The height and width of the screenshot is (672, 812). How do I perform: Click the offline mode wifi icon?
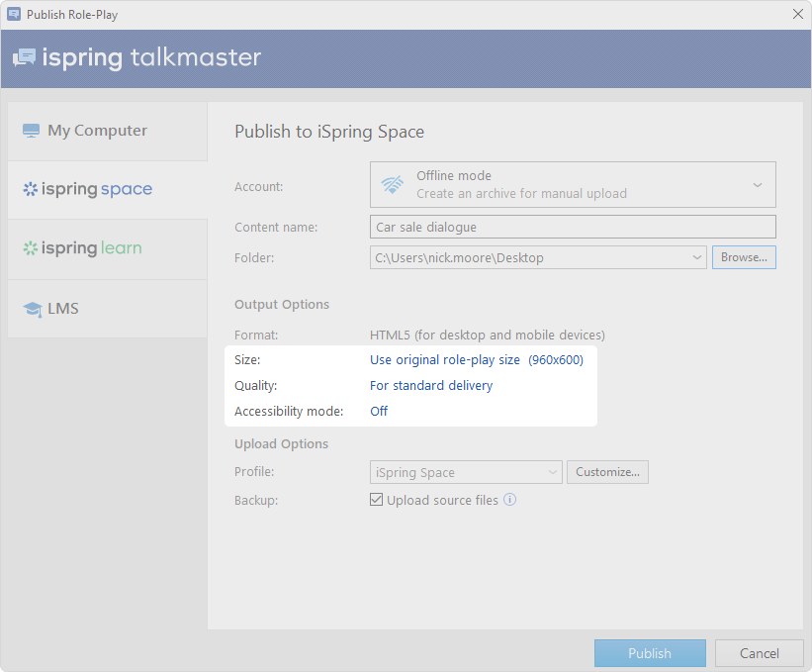(393, 184)
